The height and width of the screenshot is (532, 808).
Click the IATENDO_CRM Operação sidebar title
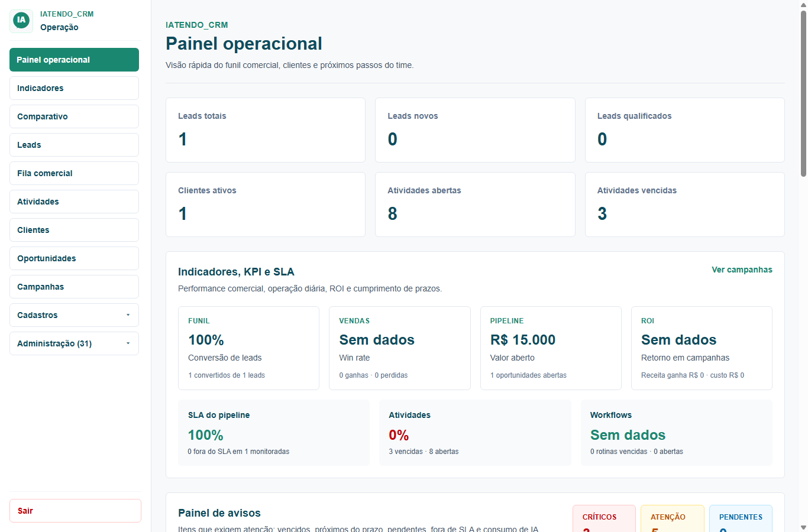pos(67,21)
